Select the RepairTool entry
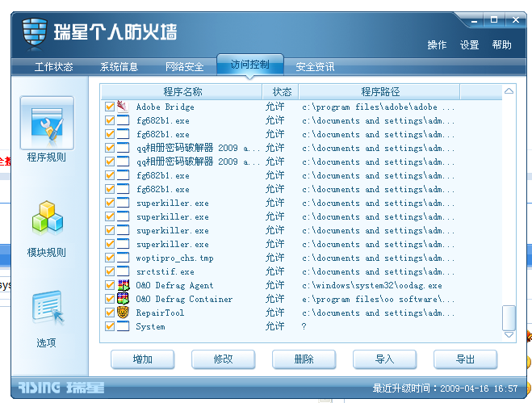The width and height of the screenshot is (532, 403). click(x=160, y=313)
